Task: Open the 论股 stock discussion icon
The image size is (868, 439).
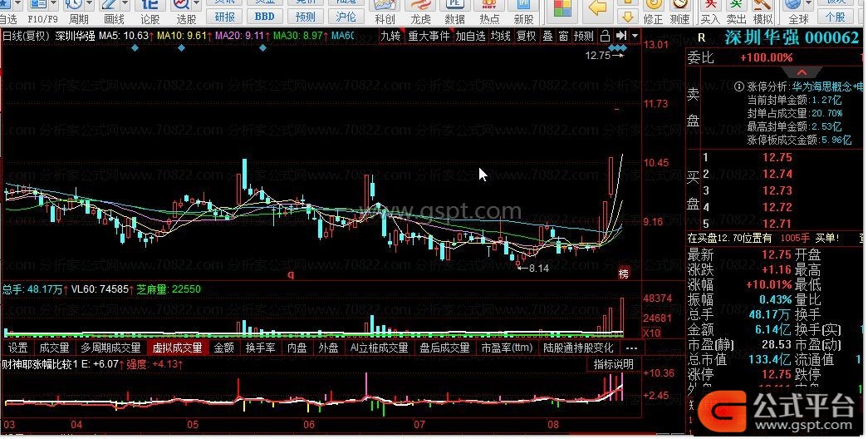Action: click(x=150, y=4)
